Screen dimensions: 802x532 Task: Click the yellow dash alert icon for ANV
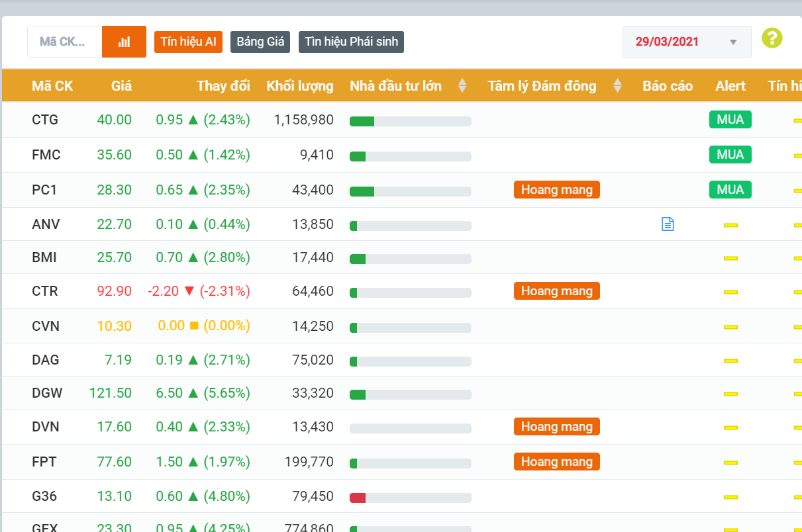click(x=730, y=225)
